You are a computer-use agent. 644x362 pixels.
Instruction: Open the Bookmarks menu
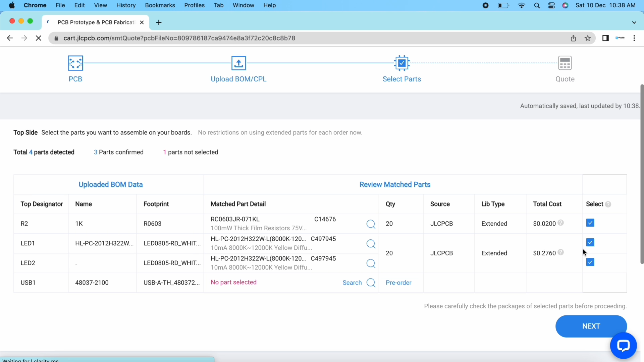160,5
